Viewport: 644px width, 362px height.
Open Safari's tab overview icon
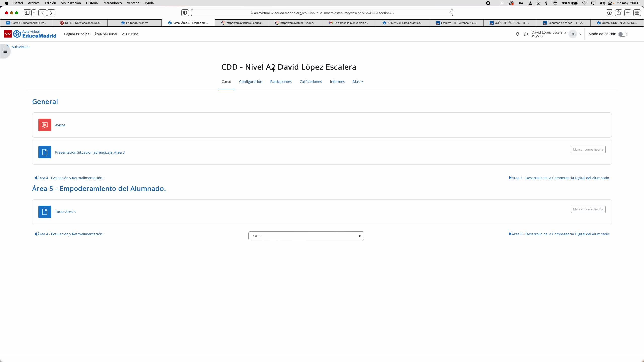click(x=637, y=13)
